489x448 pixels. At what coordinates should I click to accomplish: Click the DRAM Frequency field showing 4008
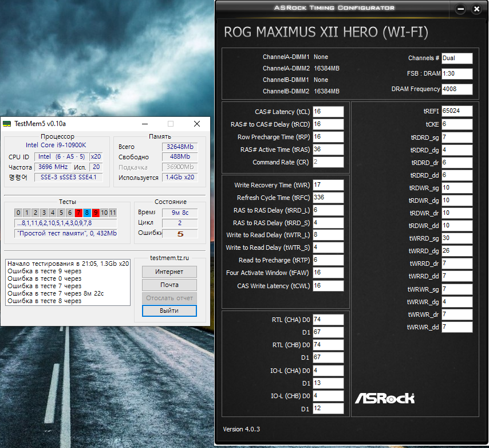[x=457, y=89]
